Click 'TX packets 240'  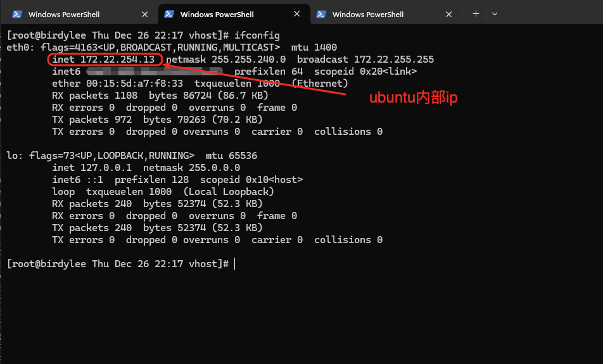click(x=92, y=228)
